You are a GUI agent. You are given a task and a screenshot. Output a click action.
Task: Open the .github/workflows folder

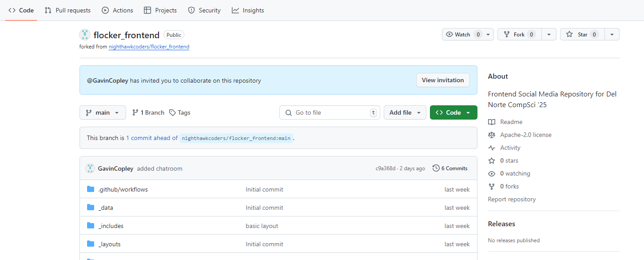pyautogui.click(x=123, y=189)
